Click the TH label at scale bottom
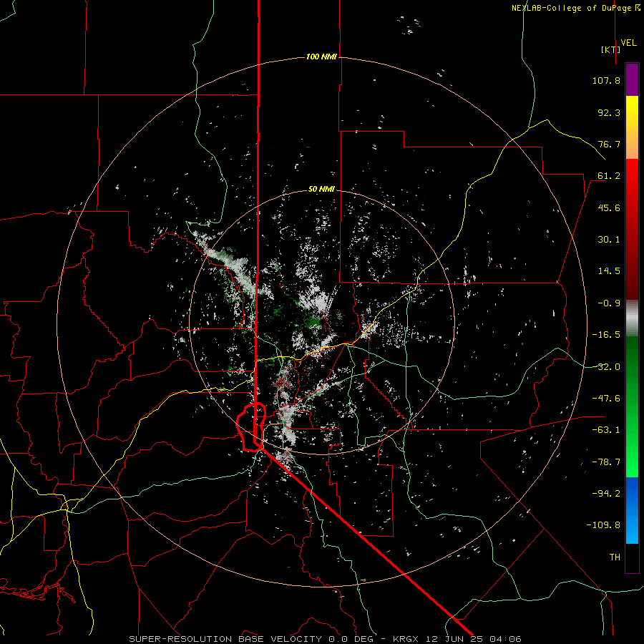Viewport: 644px width, 644px height. (x=615, y=557)
